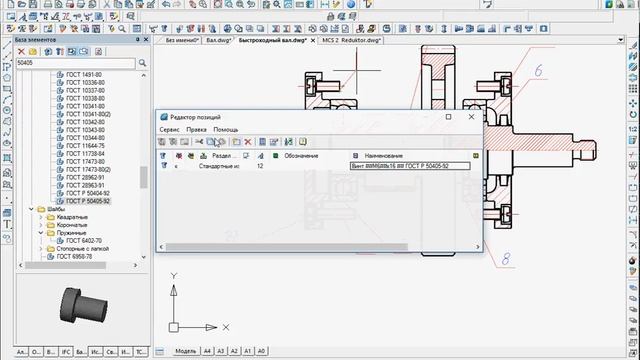
Task: Click the blue globe icon in top toolbar
Action: (x=351, y=4)
